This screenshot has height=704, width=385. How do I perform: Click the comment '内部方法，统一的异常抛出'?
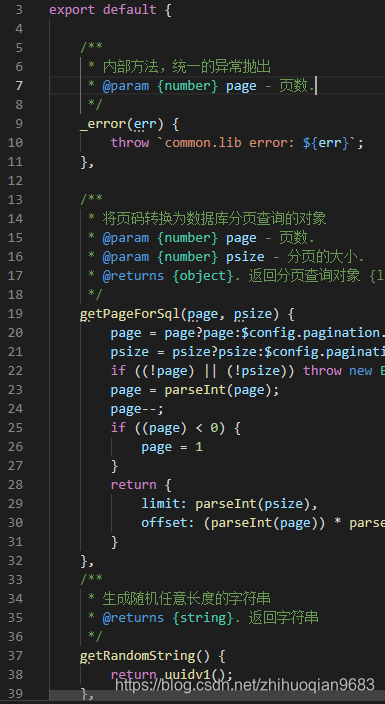coord(186,66)
